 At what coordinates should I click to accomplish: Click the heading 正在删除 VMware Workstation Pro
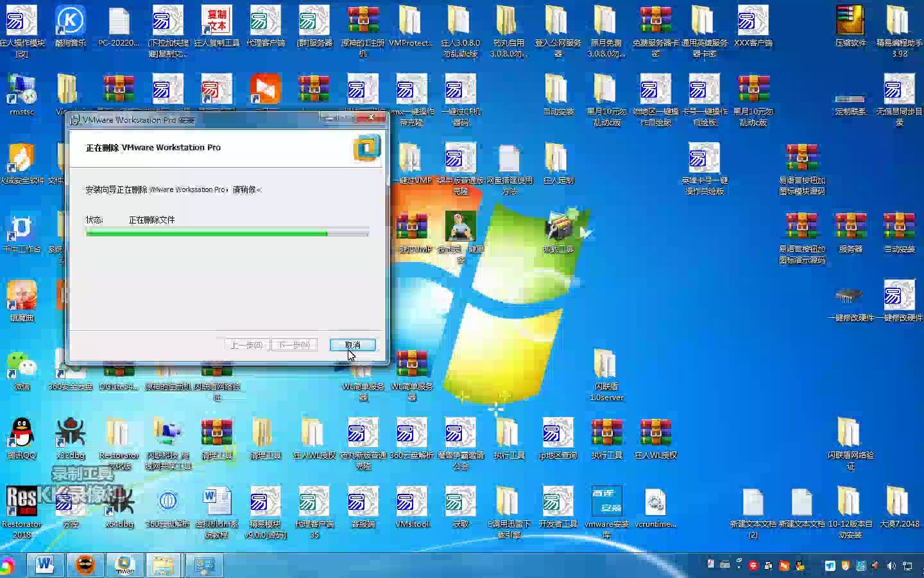coord(153,147)
